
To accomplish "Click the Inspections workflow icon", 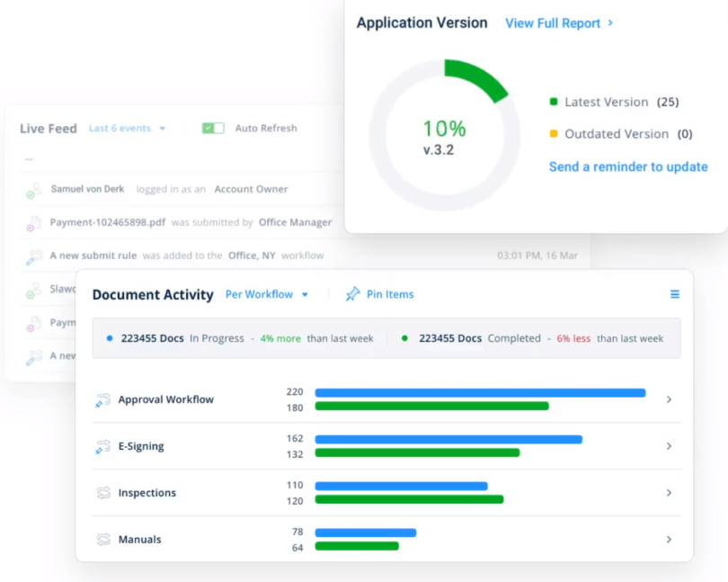I will pyautogui.click(x=101, y=492).
